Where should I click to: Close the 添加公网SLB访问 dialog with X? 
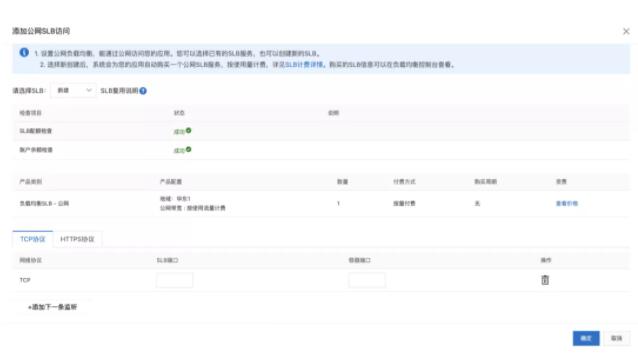tap(626, 31)
